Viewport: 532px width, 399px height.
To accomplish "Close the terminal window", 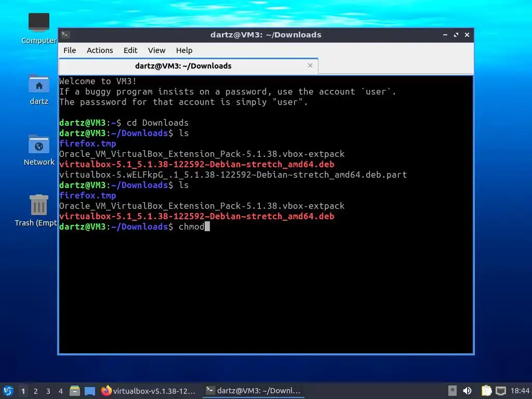I will [467, 35].
